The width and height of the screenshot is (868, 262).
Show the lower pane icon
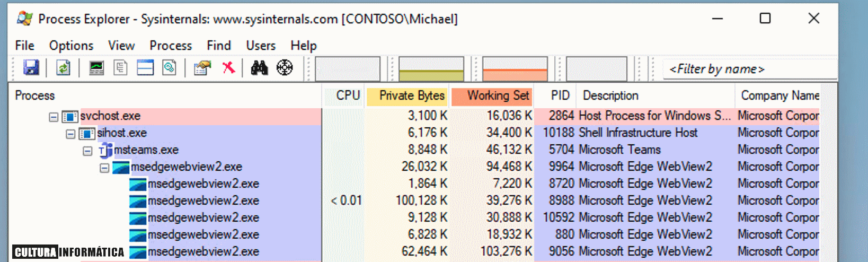145,68
